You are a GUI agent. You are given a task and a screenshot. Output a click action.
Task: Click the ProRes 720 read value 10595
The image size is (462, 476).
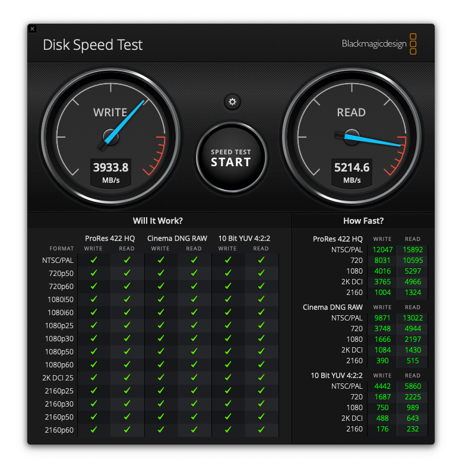tap(413, 261)
